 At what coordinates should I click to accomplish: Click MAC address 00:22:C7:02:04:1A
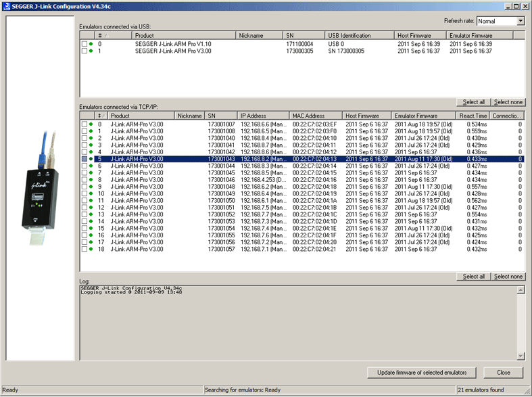click(314, 201)
